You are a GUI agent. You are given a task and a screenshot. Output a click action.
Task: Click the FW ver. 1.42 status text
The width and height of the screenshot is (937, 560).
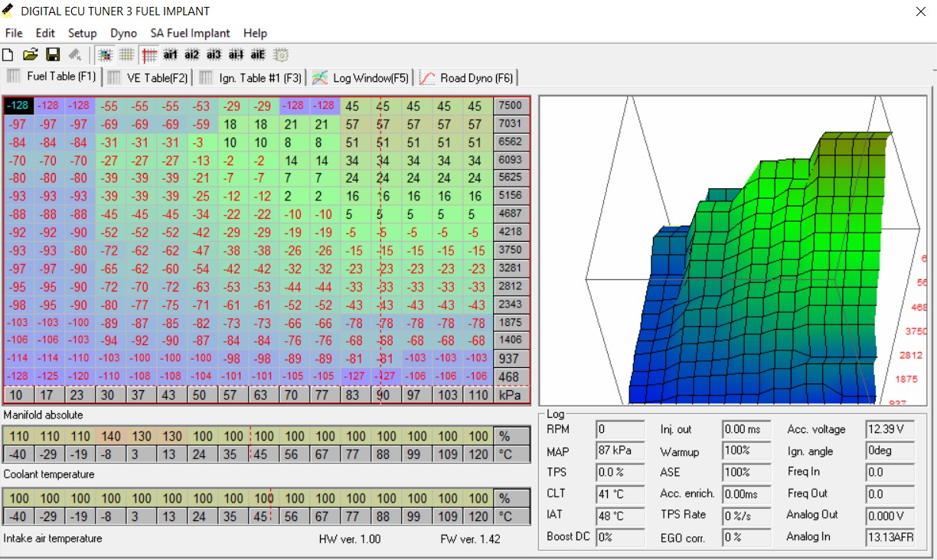(x=470, y=539)
